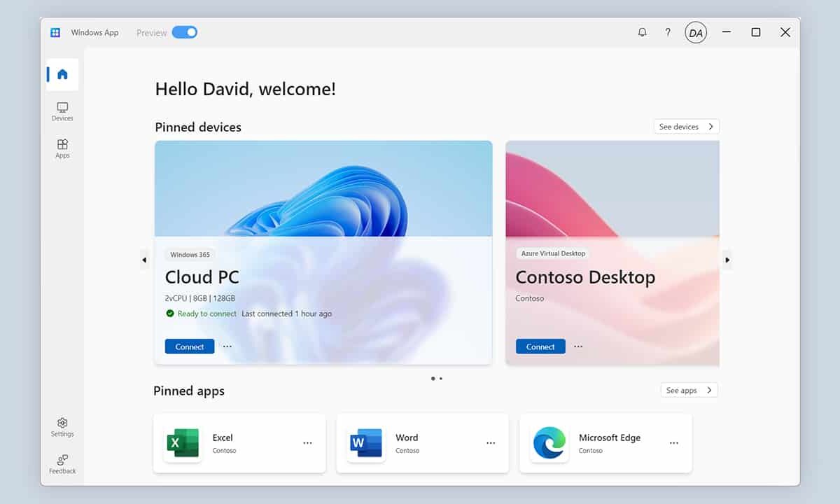Open more options for Cloud PC

click(x=227, y=346)
